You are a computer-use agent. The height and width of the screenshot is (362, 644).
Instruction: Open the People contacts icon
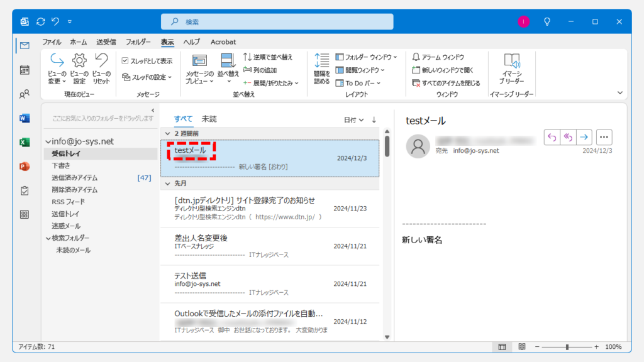(25, 94)
